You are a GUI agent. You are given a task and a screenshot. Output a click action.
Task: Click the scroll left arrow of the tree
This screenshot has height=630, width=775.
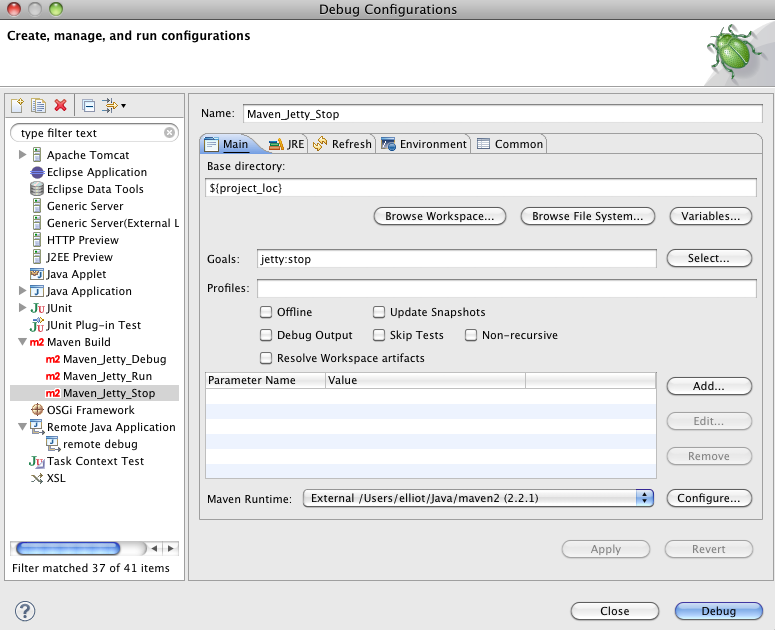(x=155, y=548)
